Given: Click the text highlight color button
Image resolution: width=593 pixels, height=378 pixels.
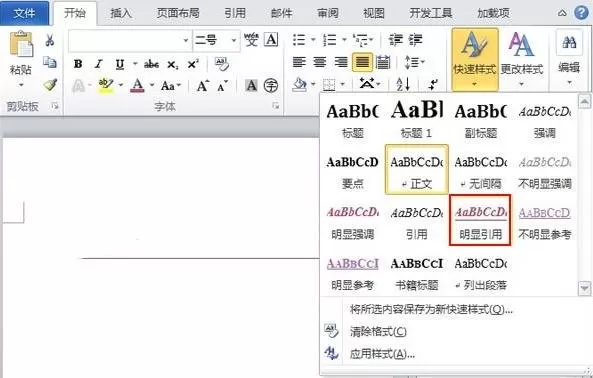Looking at the screenshot, I should pyautogui.click(x=106, y=86).
